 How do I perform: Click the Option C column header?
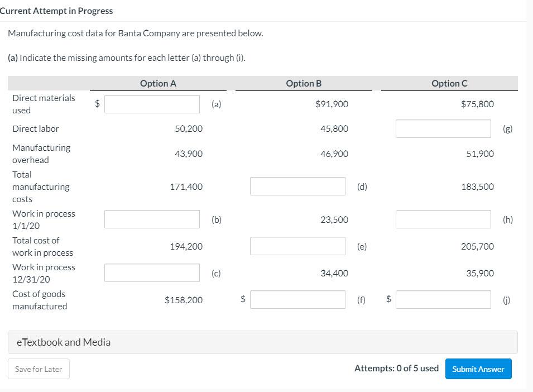click(449, 83)
